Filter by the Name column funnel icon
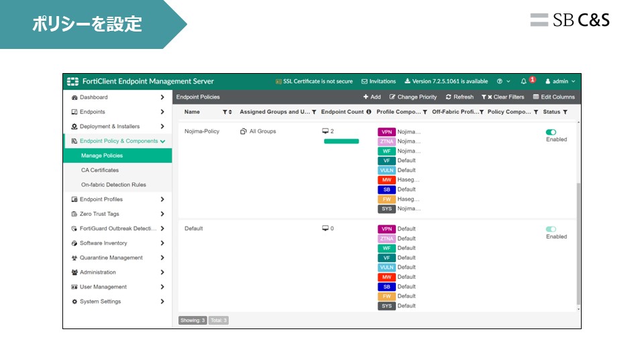Image resolution: width=644 pixels, height=362 pixels. [x=225, y=112]
